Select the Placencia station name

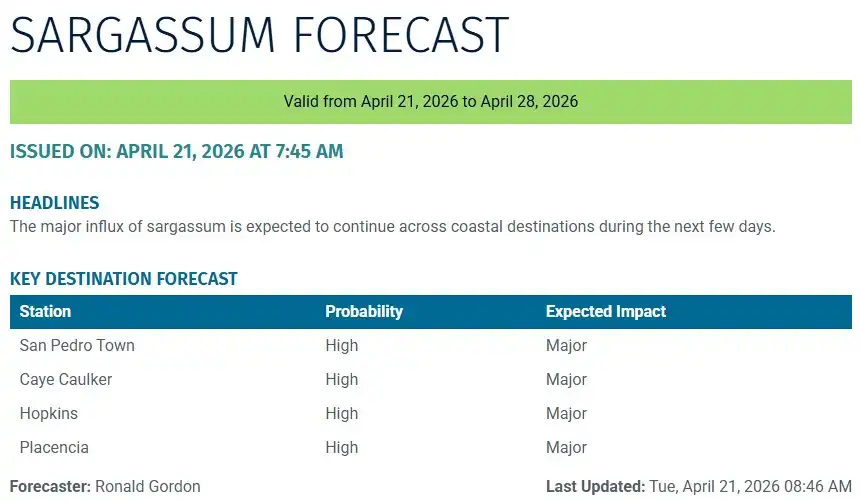click(x=54, y=447)
